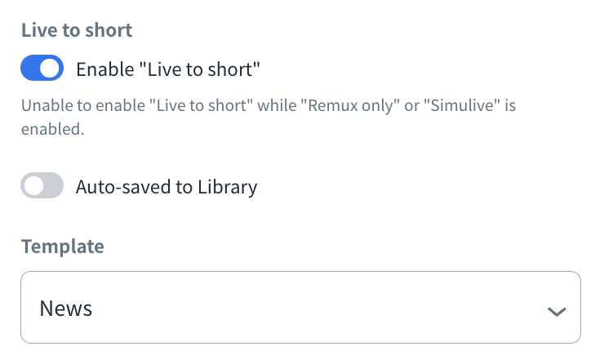Click the blue switch knob for Live to short
Image resolution: width=604 pixels, height=364 pixels.
click(51, 69)
